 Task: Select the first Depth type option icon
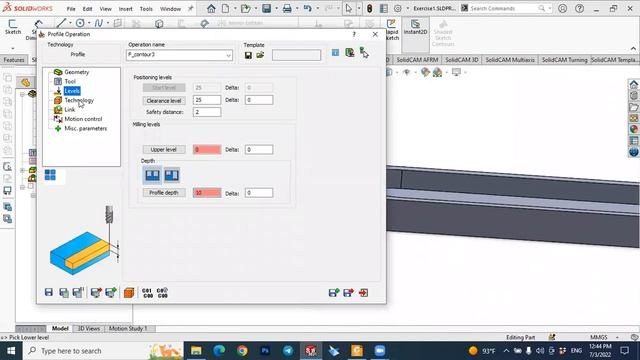pyautogui.click(x=153, y=175)
